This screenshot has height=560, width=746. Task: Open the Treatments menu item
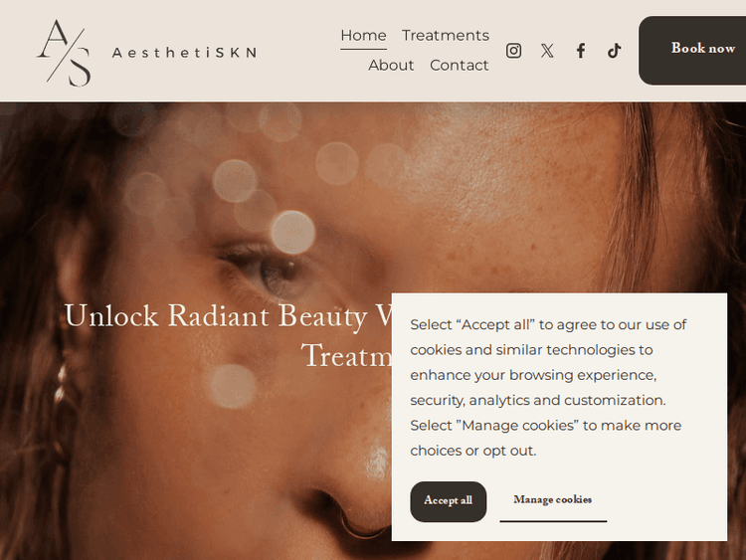pos(446,35)
